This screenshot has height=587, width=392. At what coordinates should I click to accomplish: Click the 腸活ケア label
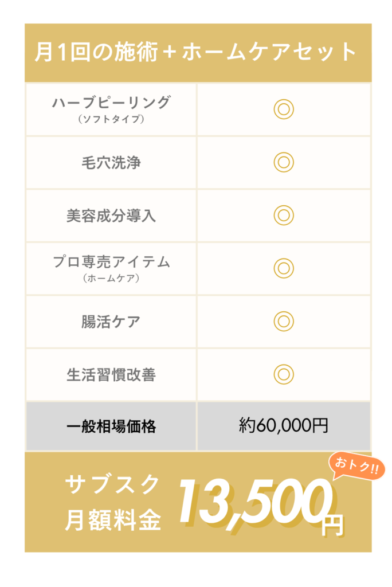[111, 322]
